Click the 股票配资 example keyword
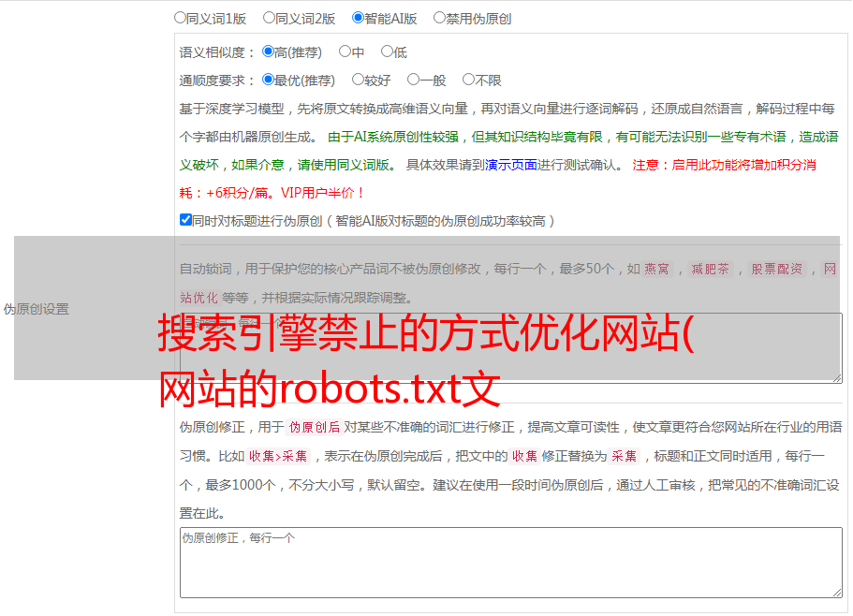 tap(777, 269)
